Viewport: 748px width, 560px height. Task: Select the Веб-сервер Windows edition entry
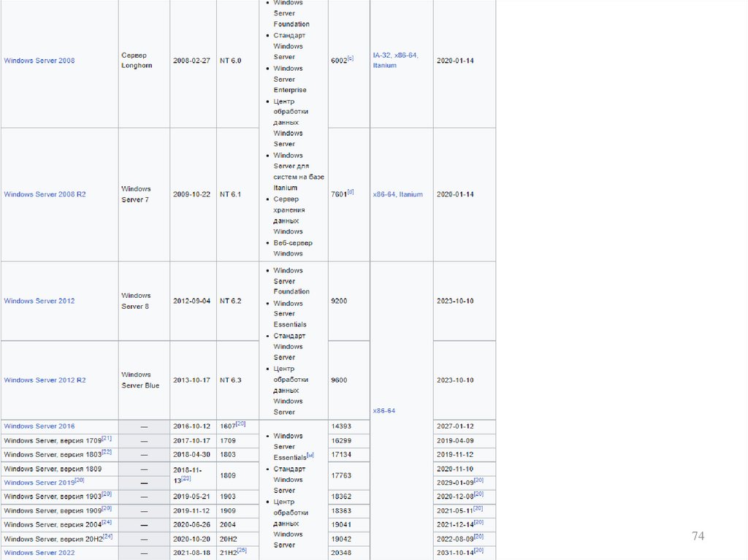[293, 248]
